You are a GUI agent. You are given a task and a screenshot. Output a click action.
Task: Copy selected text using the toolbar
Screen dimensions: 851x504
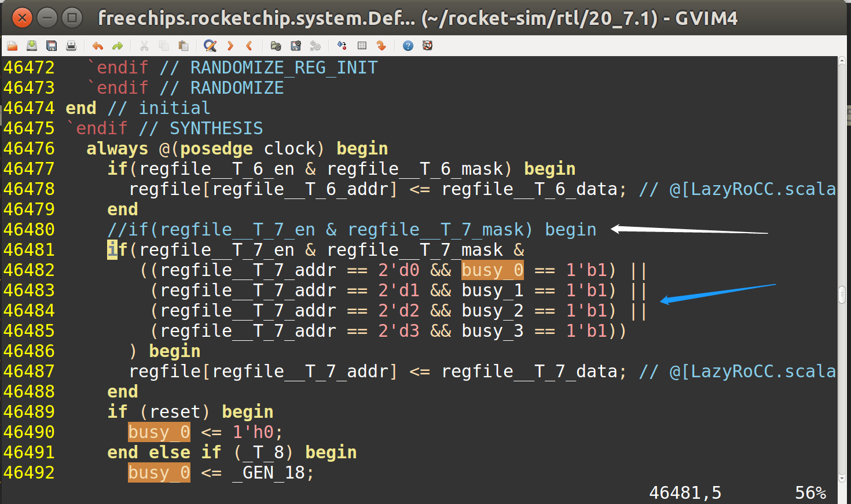click(164, 46)
